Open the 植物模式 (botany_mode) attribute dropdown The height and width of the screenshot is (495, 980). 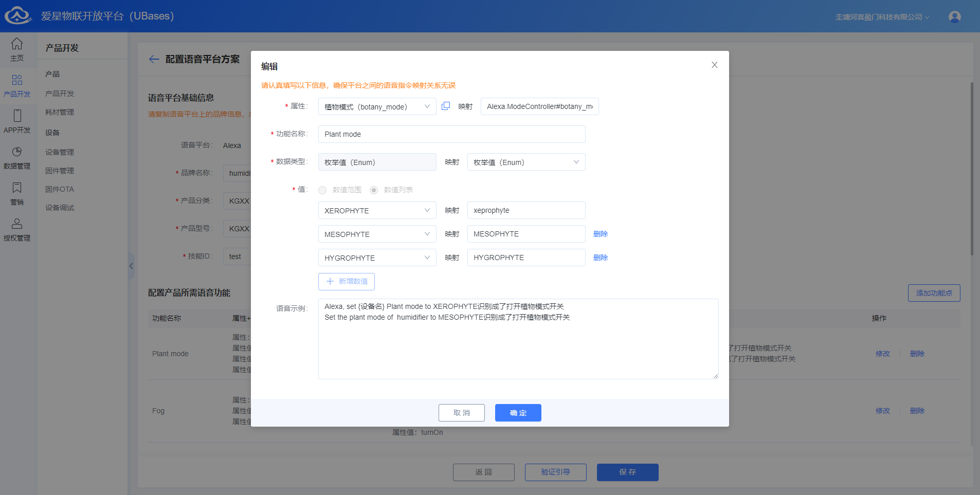(x=377, y=106)
